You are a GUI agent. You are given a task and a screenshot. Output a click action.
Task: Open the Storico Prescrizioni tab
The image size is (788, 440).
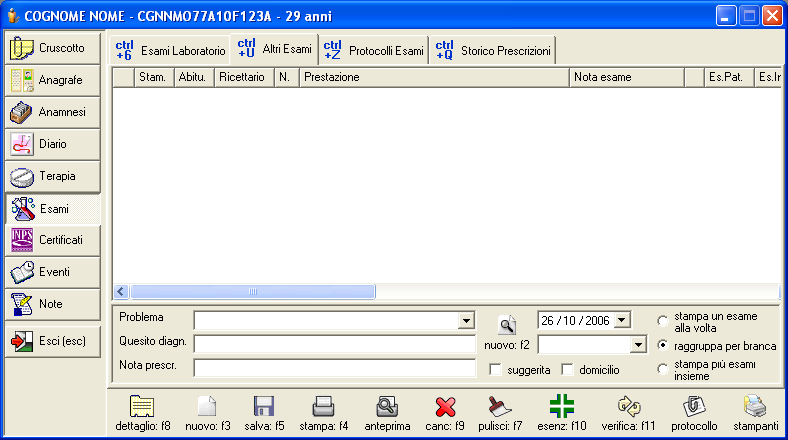494,50
